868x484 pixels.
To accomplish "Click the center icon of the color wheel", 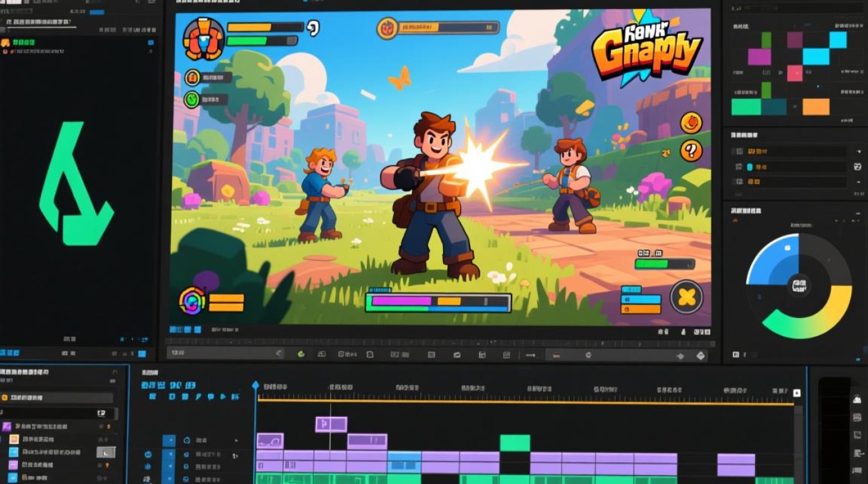I will (800, 284).
